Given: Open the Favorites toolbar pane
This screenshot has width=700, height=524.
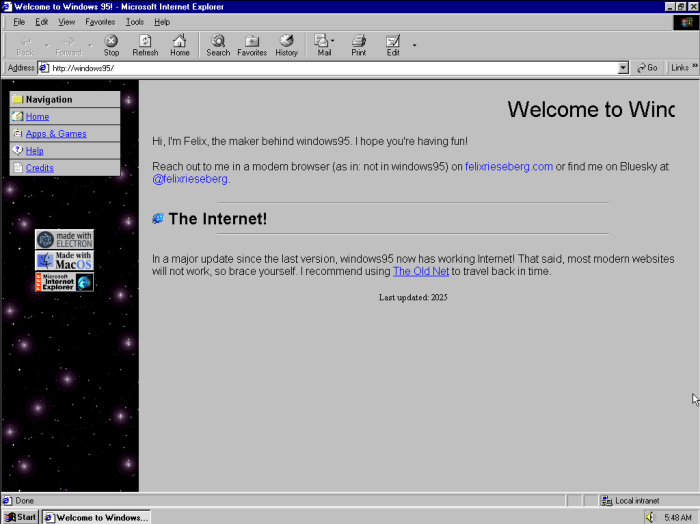Looking at the screenshot, I should click(x=252, y=46).
